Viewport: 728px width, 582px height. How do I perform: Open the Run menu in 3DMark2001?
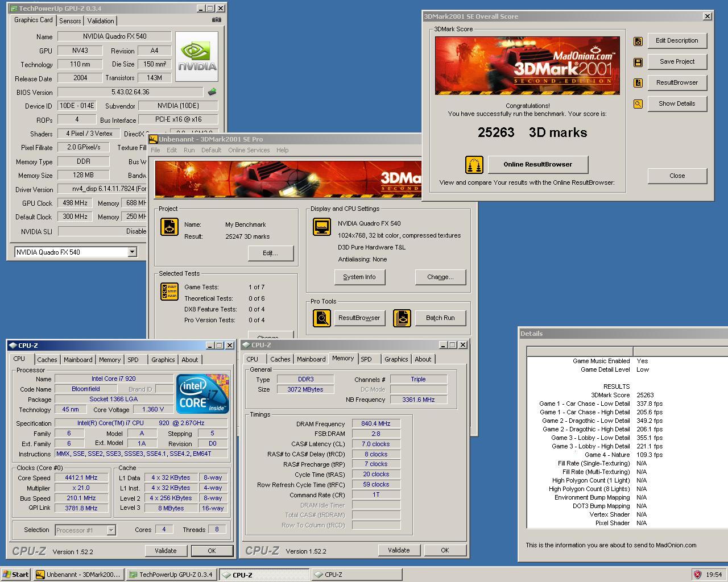189,150
